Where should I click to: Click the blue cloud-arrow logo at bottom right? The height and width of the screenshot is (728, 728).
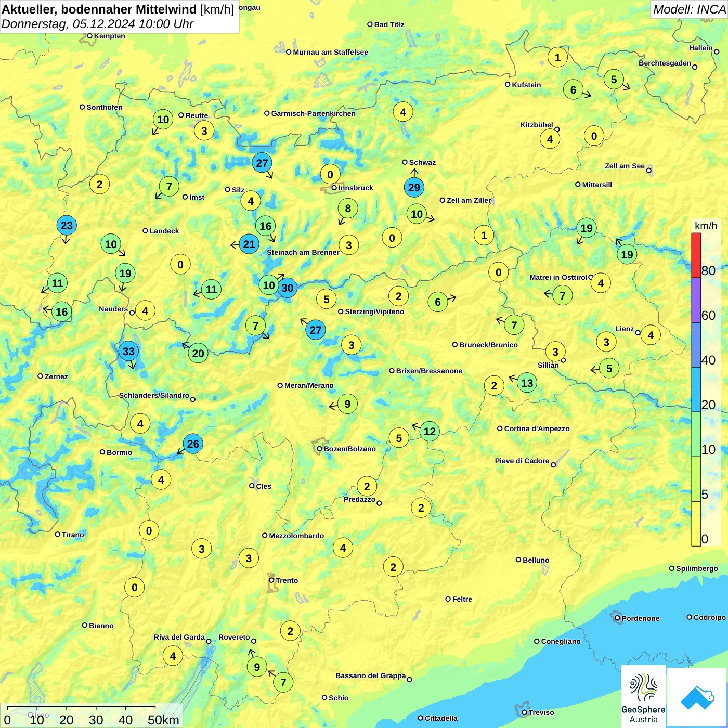(697, 698)
